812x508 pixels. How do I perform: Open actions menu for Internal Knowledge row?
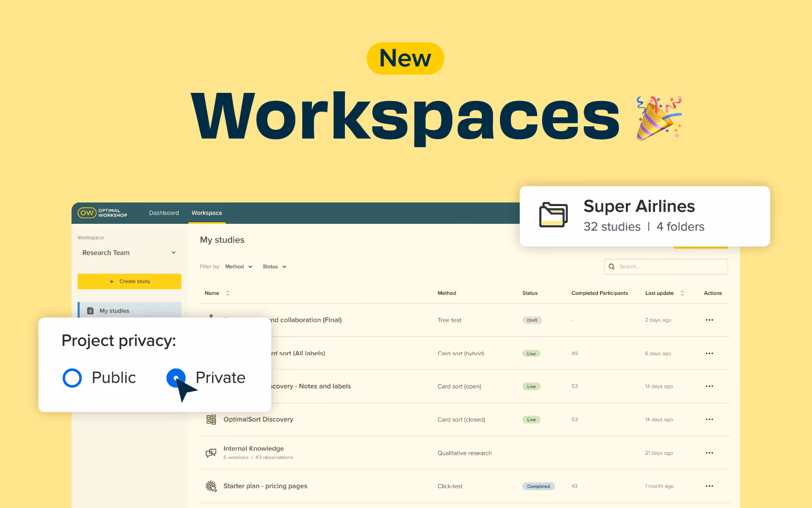tap(709, 453)
